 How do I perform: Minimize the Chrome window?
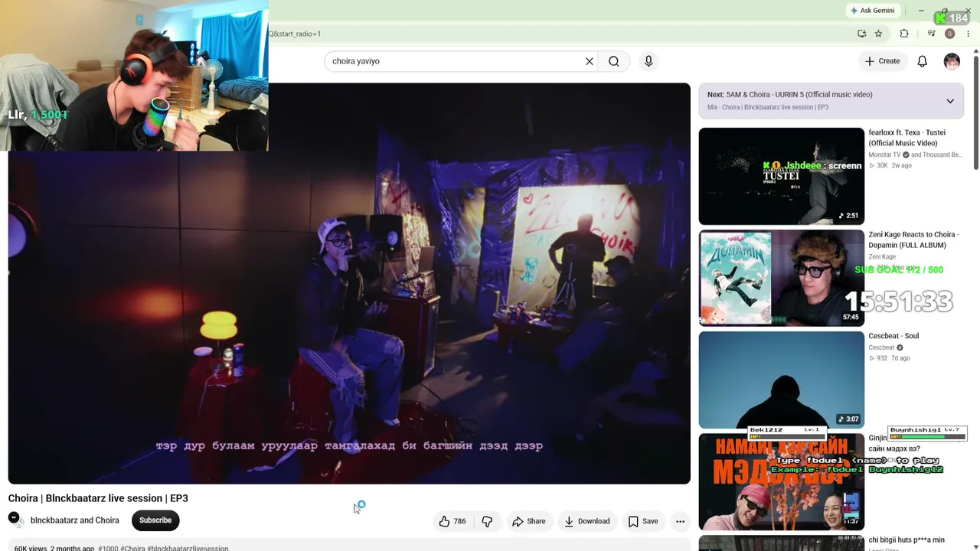920,11
